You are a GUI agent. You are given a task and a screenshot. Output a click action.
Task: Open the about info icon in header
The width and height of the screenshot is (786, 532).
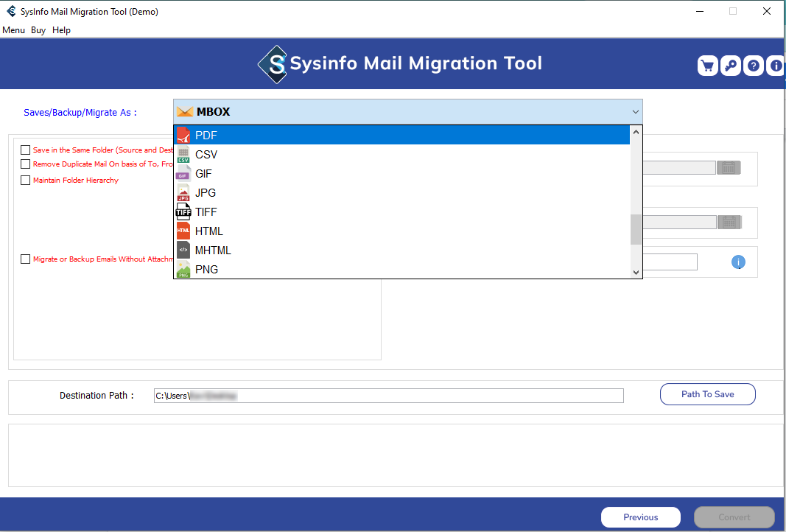tap(776, 66)
